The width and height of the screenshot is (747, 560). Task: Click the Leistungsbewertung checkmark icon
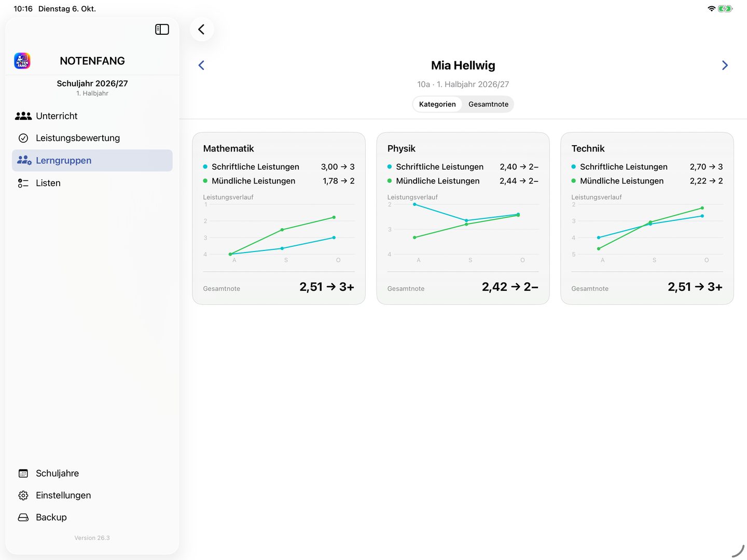click(x=23, y=138)
